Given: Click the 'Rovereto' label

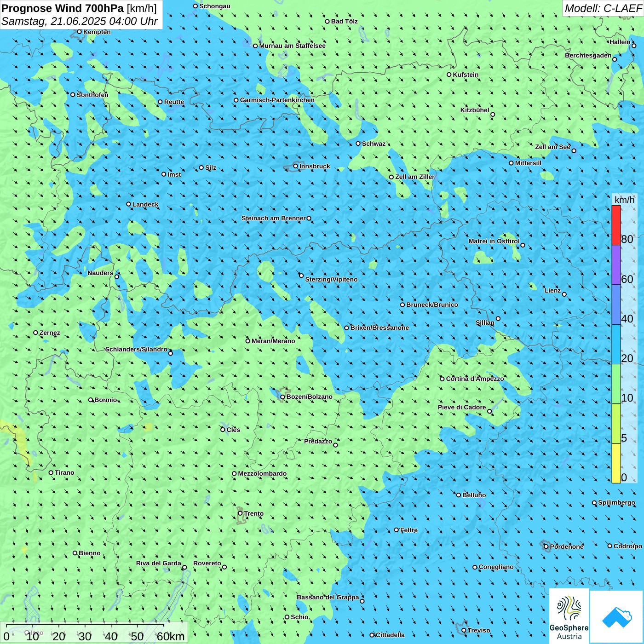Looking at the screenshot, I should tap(207, 563).
